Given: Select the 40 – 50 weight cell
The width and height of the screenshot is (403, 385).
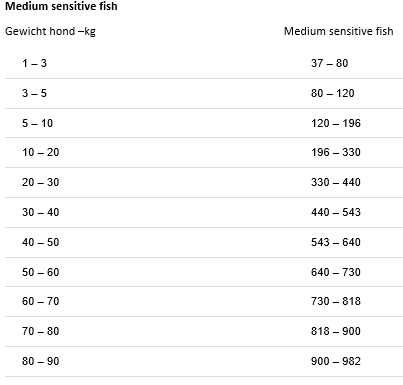Looking at the screenshot, I should coord(41,242).
